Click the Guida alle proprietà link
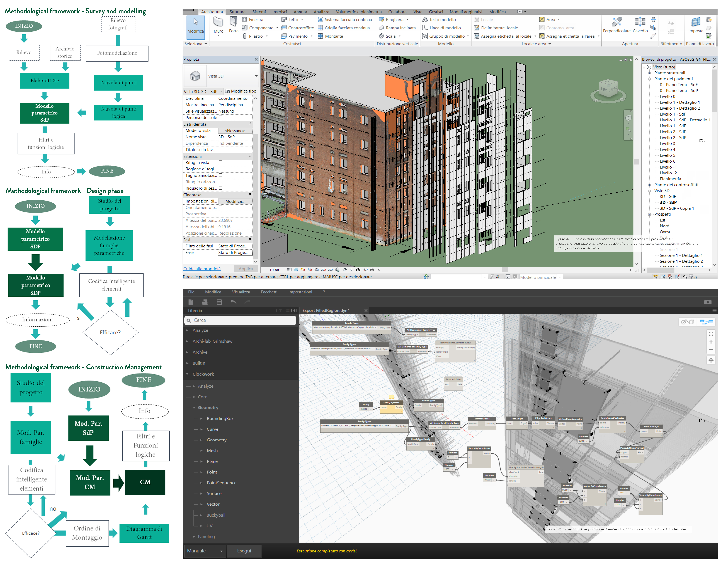 pyautogui.click(x=202, y=269)
